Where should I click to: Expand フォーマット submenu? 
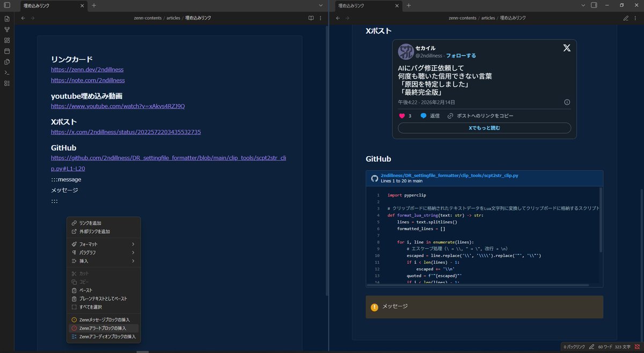pos(104,244)
